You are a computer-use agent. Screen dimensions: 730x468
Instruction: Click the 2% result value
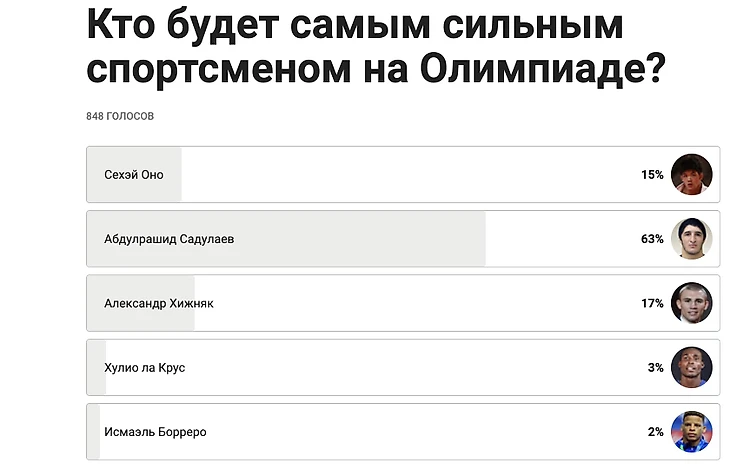pyautogui.click(x=656, y=432)
